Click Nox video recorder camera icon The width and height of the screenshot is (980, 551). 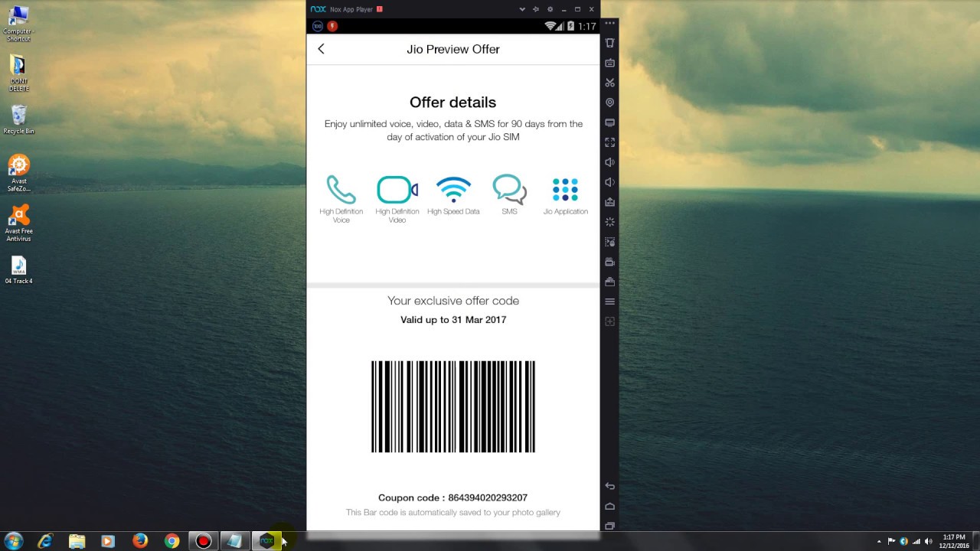[609, 262]
